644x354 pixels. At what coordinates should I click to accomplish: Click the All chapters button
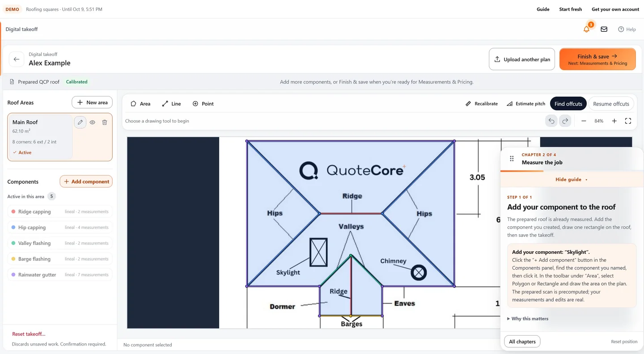click(x=522, y=341)
